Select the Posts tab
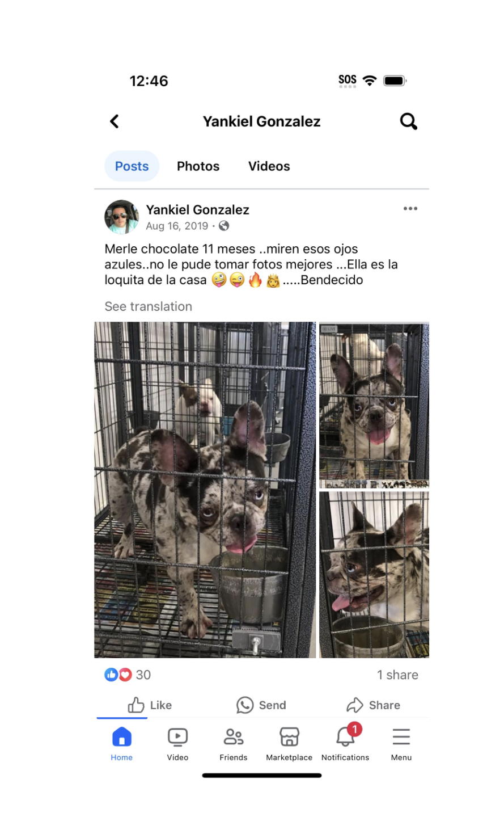The width and height of the screenshot is (504, 817). pyautogui.click(x=132, y=166)
